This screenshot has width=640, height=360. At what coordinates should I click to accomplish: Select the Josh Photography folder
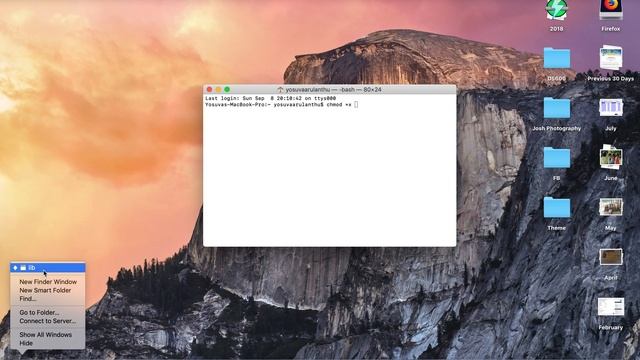pyautogui.click(x=557, y=108)
